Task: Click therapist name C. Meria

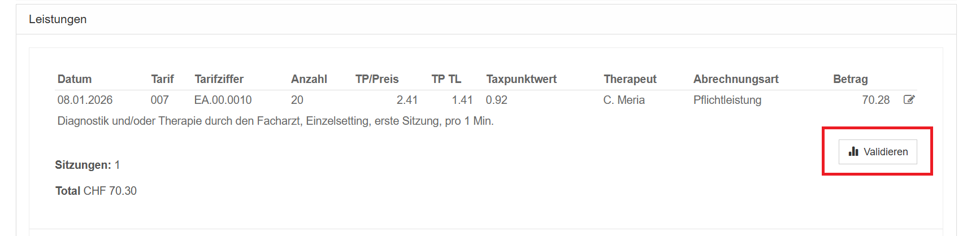Action: tap(623, 100)
